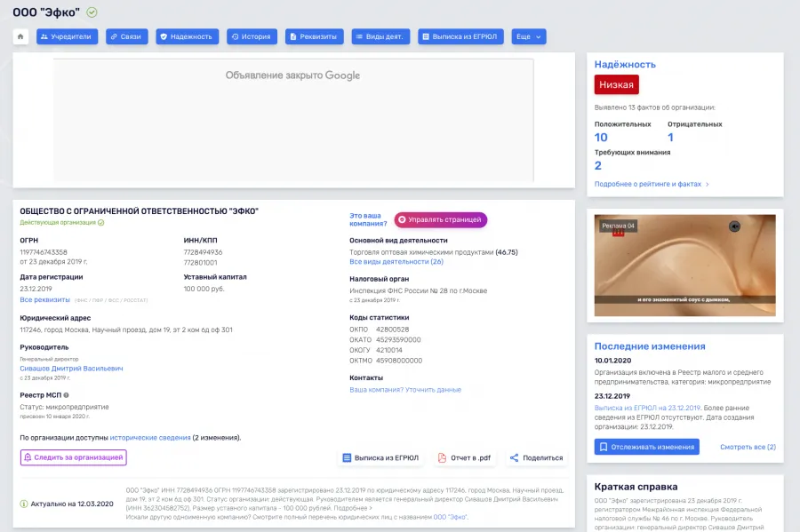
Task: Click the list icon in Виды деят. tab
Action: (x=359, y=36)
